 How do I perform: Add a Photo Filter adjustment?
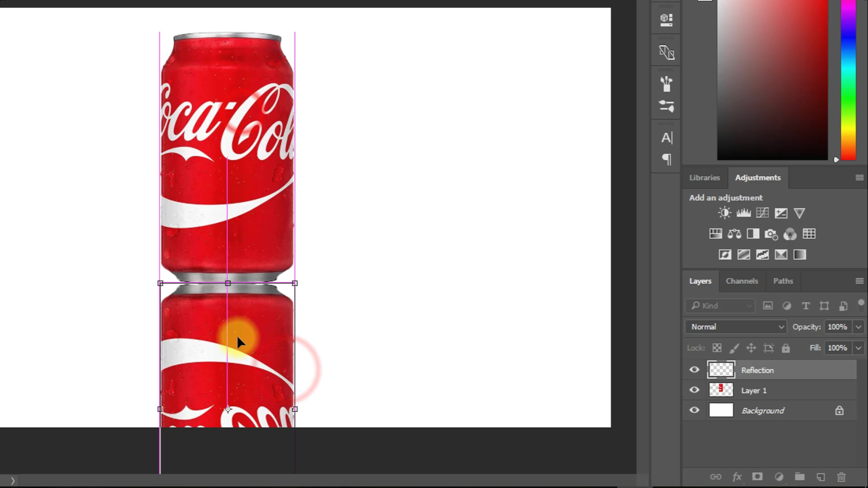[x=771, y=234]
